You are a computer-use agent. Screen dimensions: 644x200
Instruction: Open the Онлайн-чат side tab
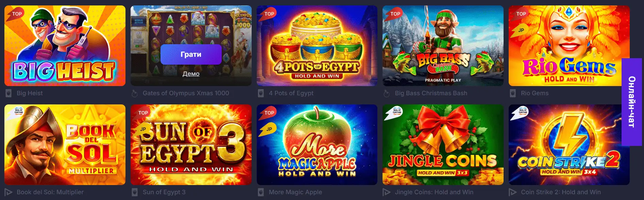point(632,102)
